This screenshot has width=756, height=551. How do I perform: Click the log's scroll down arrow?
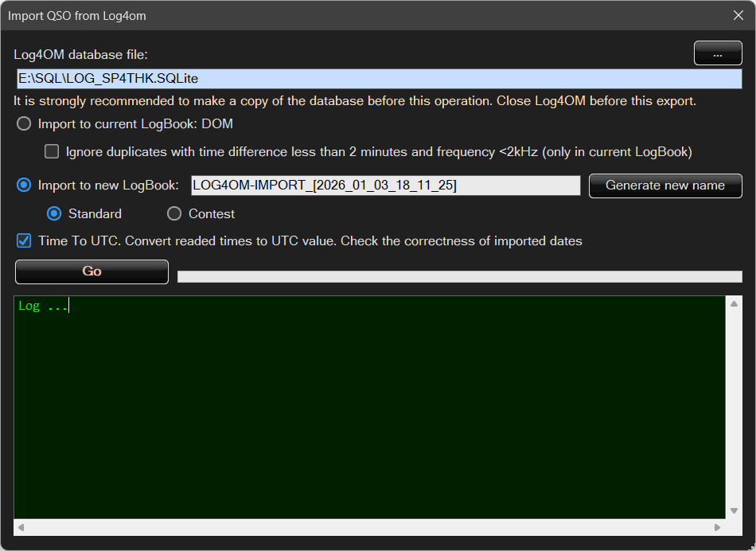click(734, 510)
